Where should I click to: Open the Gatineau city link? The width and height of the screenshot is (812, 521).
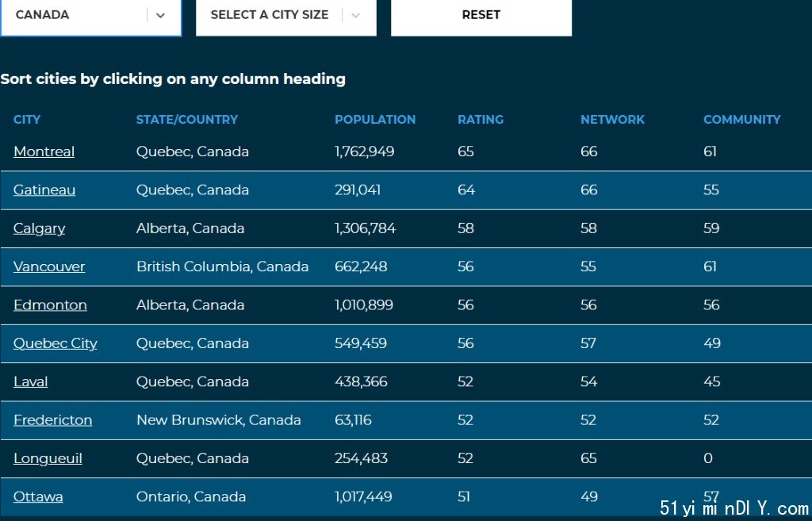44,190
